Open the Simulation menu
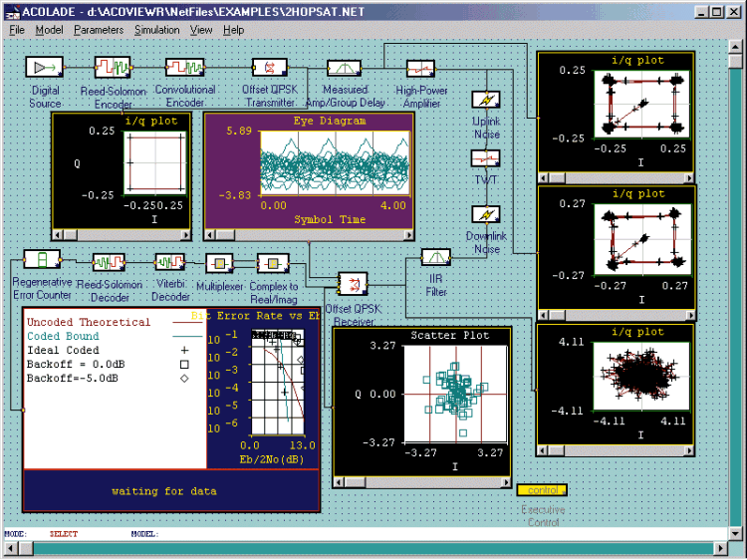 coord(157,30)
